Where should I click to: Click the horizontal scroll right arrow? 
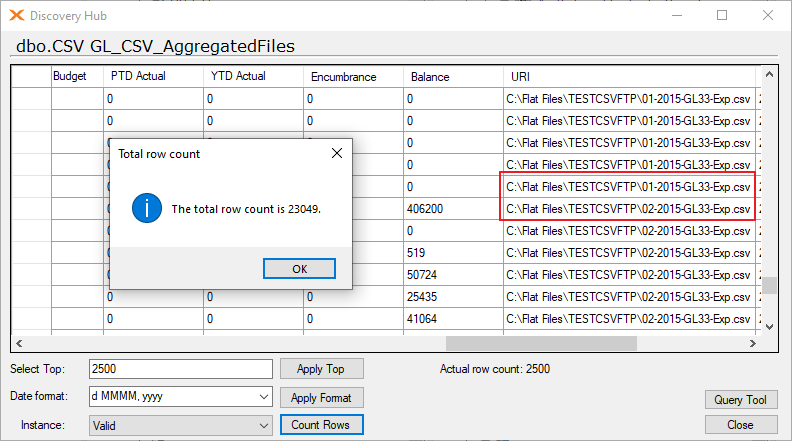point(753,344)
